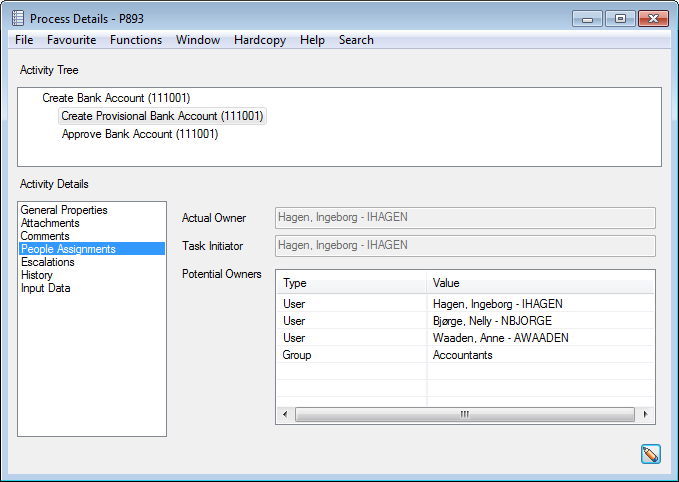
Task: View History in Activity Details list
Action: [x=37, y=275]
